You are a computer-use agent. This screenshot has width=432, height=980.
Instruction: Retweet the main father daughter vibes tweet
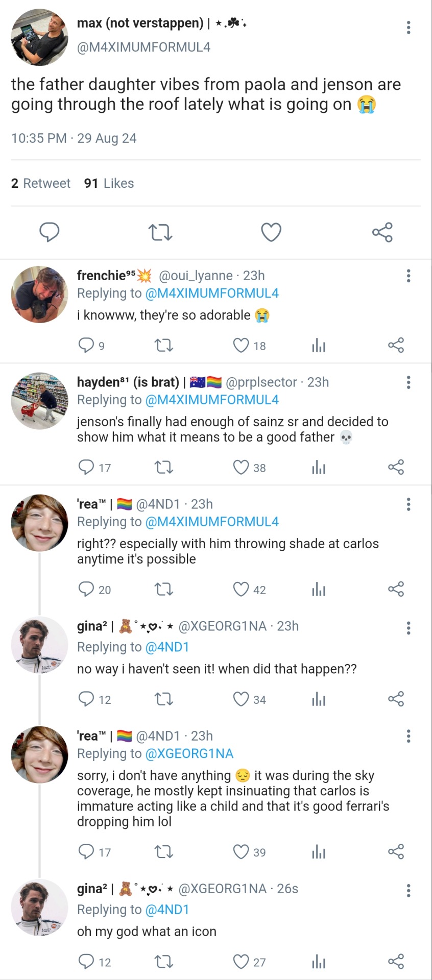coord(160,232)
